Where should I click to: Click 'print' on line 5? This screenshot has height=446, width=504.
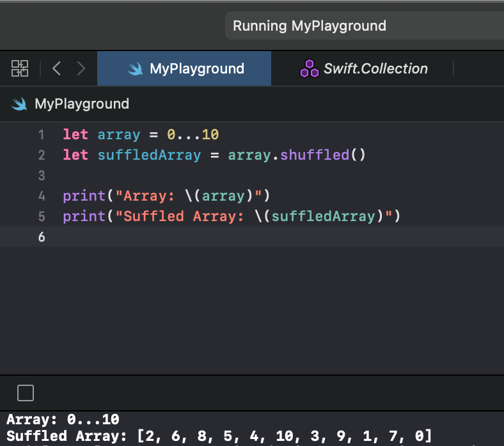tap(84, 217)
